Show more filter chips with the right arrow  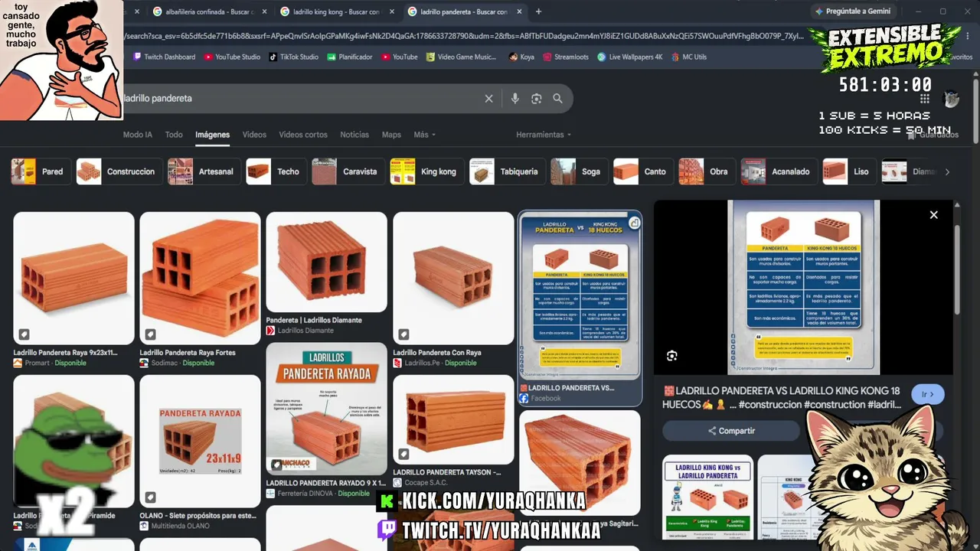(947, 171)
